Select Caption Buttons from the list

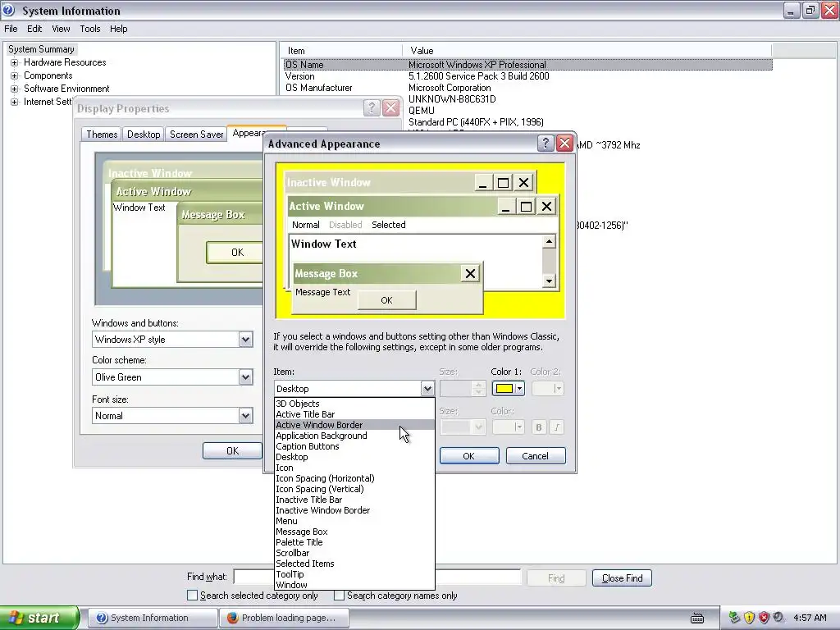coord(354,446)
